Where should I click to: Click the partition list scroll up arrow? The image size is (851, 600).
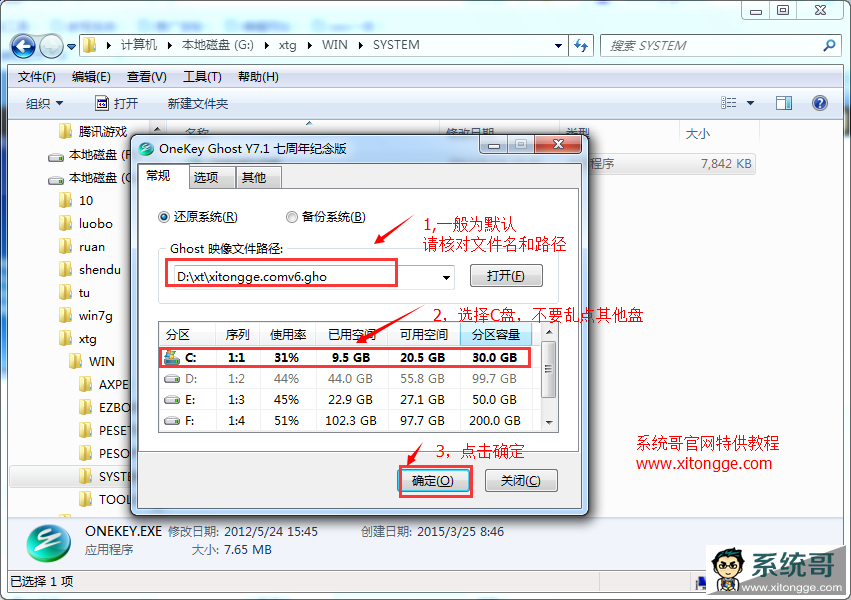[549, 332]
